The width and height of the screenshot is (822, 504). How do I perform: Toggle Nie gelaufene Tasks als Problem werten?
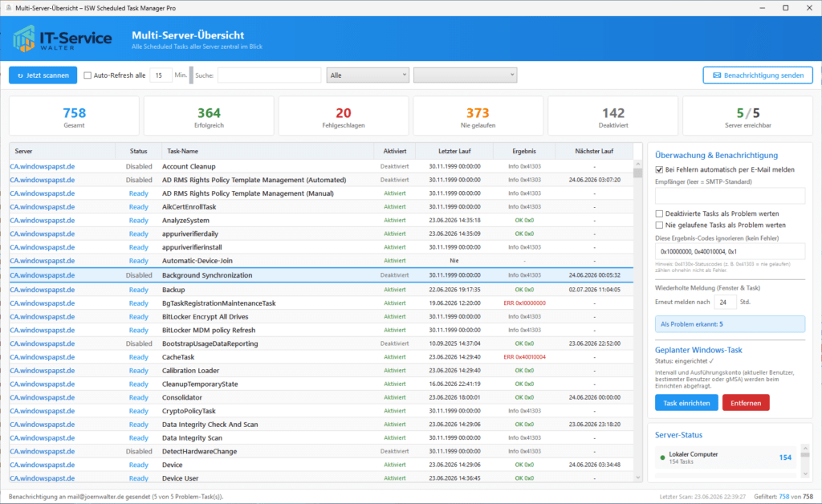point(659,226)
